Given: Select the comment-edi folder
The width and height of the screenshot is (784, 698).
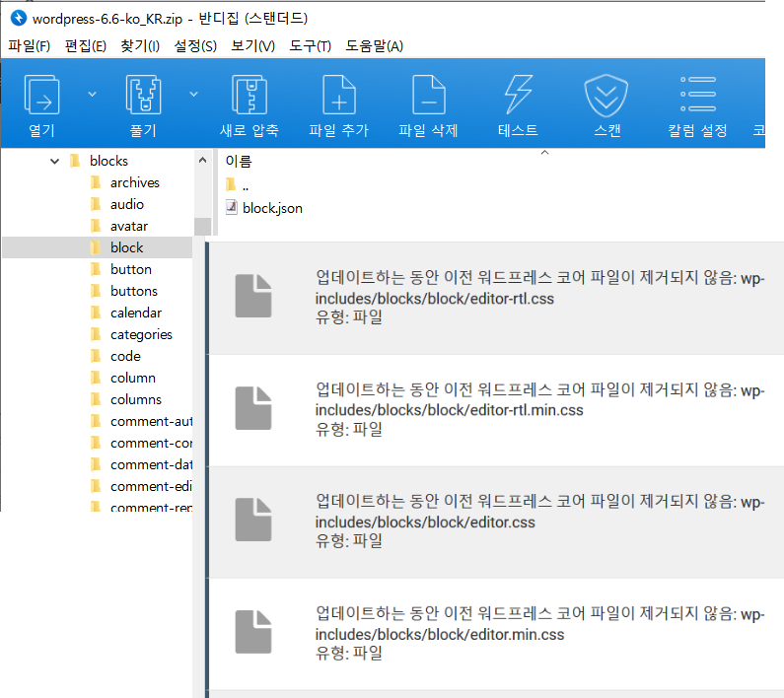Looking at the screenshot, I should coord(151,486).
